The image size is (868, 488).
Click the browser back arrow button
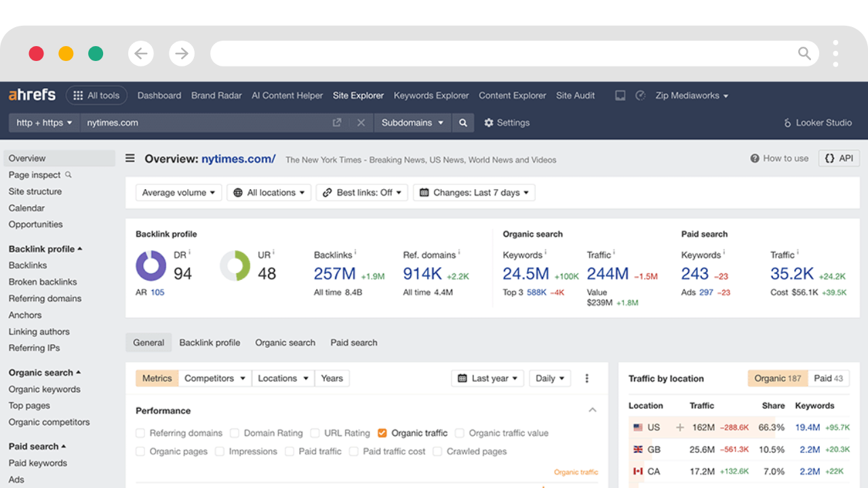[141, 54]
